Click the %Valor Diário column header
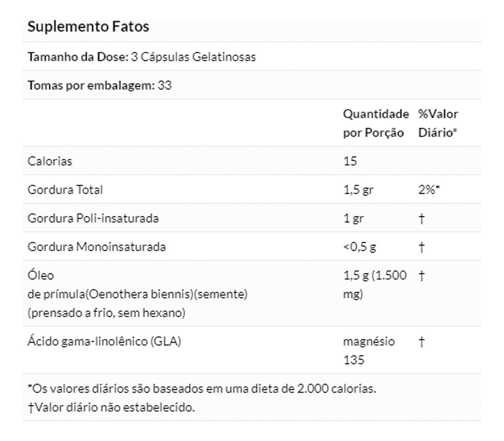 438,123
